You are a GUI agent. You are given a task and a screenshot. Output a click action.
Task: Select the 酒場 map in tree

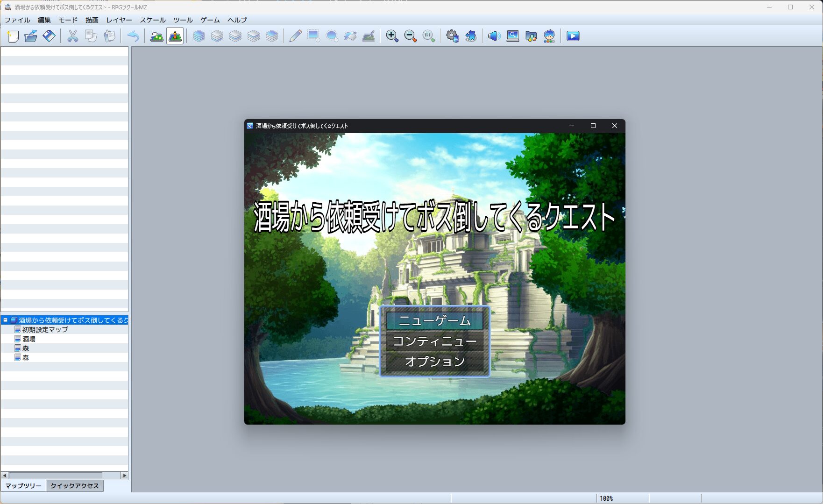[x=29, y=339]
